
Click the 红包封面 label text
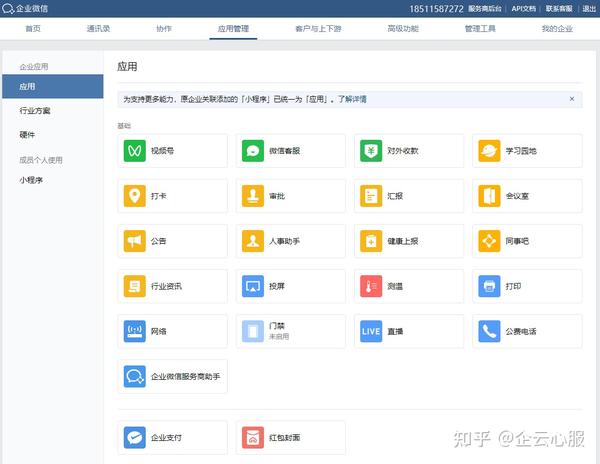[284, 438]
